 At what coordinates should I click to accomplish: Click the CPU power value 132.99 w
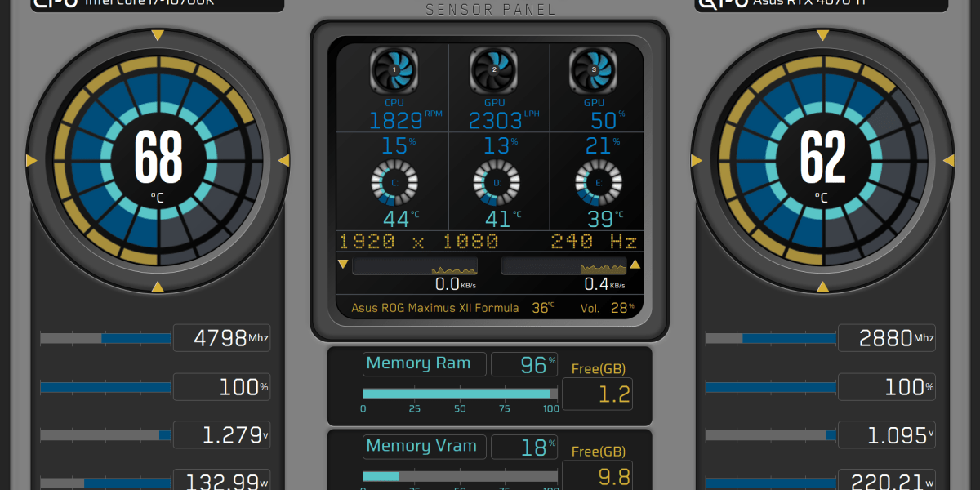tap(221, 481)
